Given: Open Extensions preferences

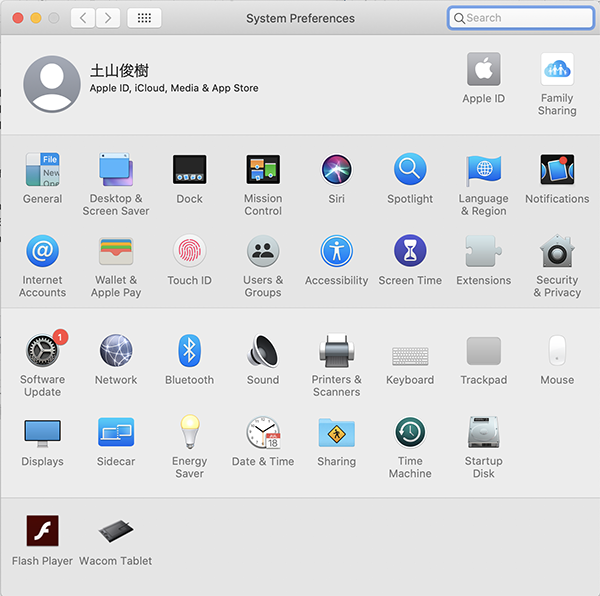Looking at the screenshot, I should coord(483,251).
